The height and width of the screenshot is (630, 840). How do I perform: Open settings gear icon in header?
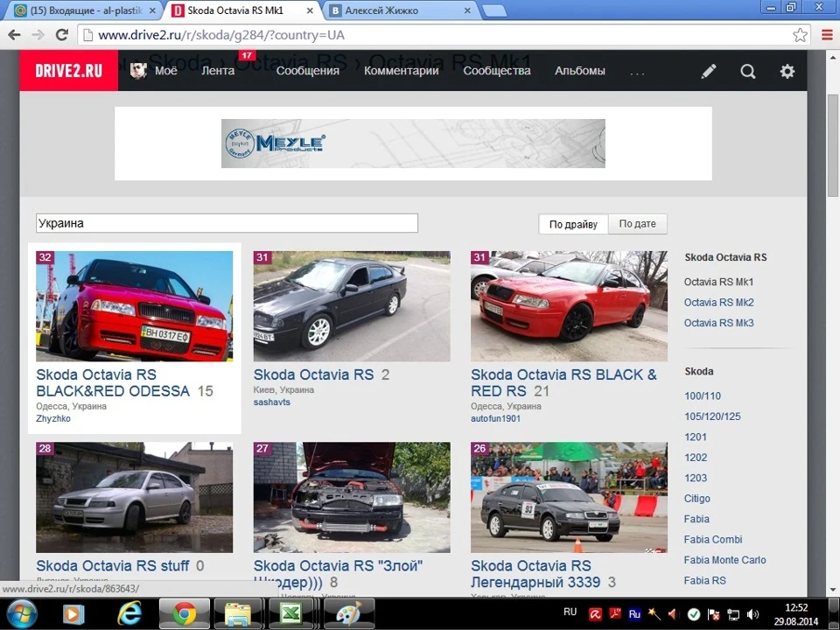tap(787, 71)
